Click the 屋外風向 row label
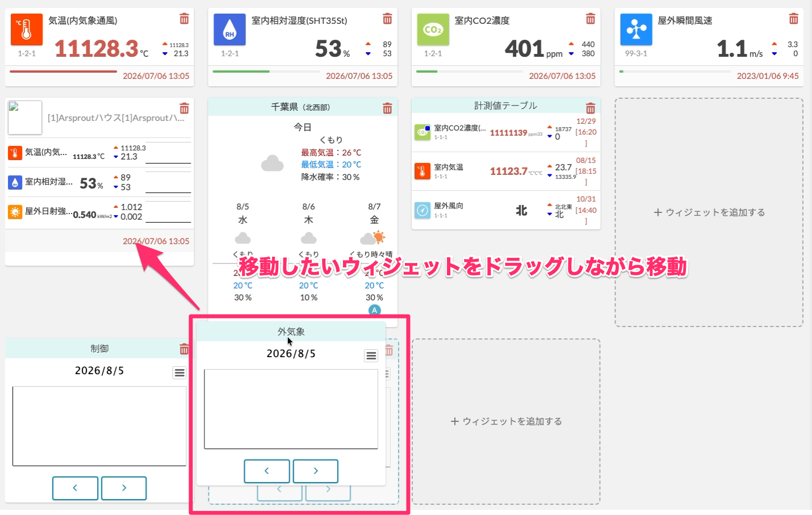 click(449, 206)
